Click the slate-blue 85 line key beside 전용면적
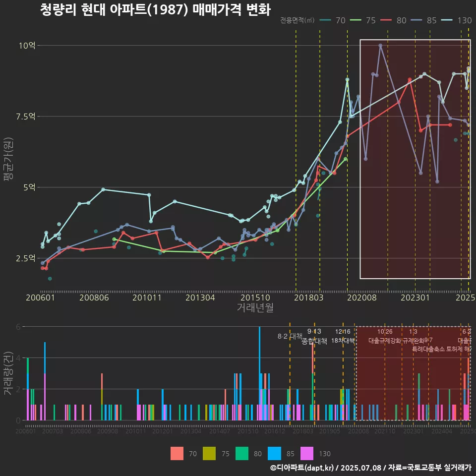The width and height of the screenshot is (476, 476). [416, 20]
